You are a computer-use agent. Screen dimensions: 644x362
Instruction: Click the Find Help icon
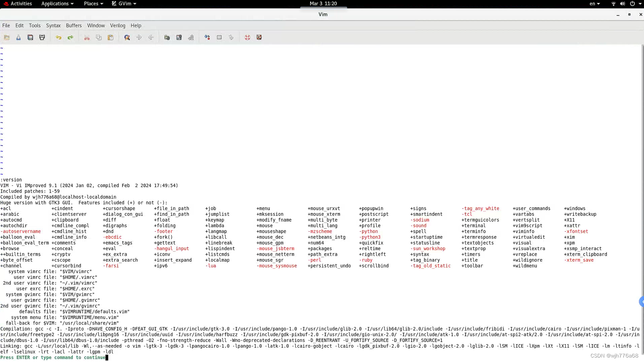click(259, 37)
